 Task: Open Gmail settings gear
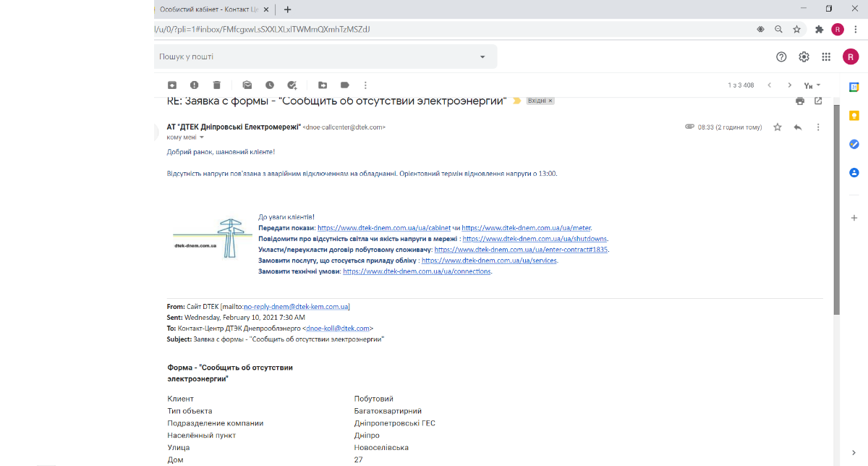coord(804,56)
